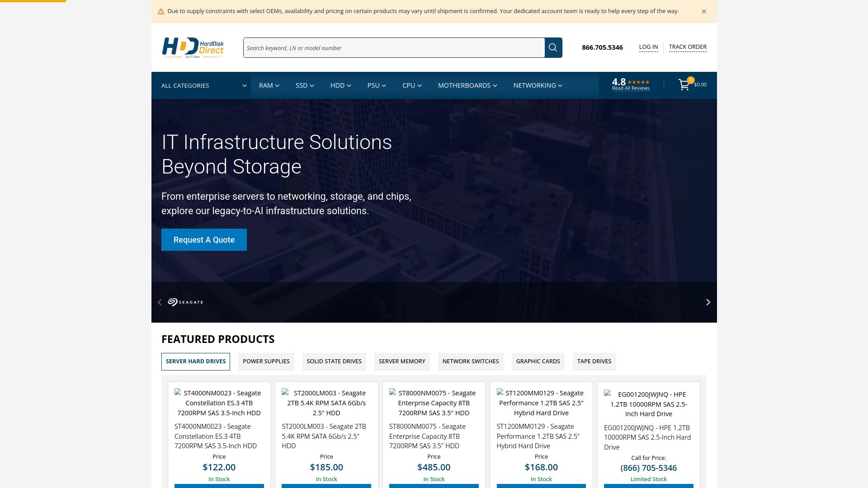Image resolution: width=868 pixels, height=488 pixels.
Task: Open the PSU menu dropdown
Action: pyautogui.click(x=377, y=85)
